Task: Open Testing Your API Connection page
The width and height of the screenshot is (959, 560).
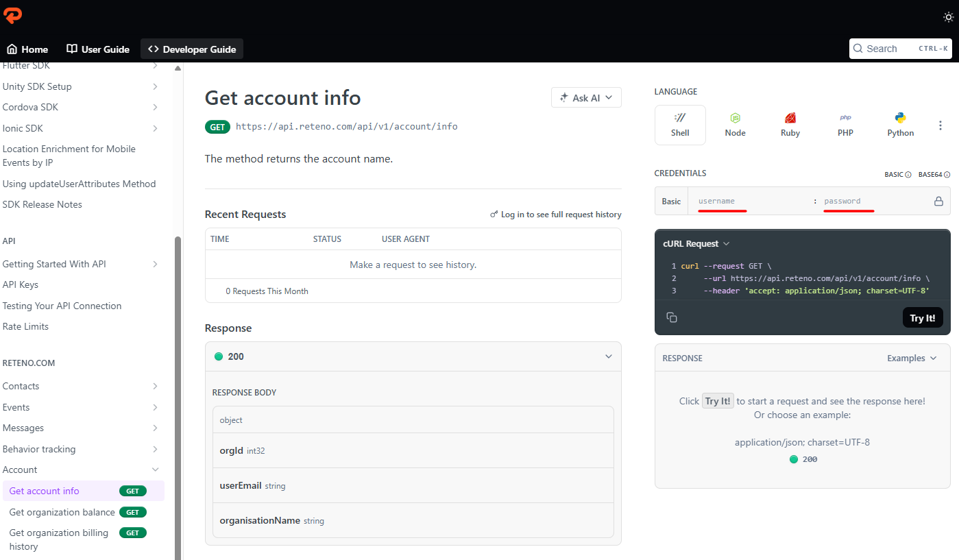Action: pos(62,306)
